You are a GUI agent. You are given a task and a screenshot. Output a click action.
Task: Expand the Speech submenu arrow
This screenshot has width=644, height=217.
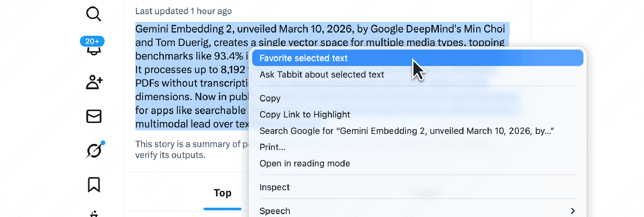coord(573,211)
